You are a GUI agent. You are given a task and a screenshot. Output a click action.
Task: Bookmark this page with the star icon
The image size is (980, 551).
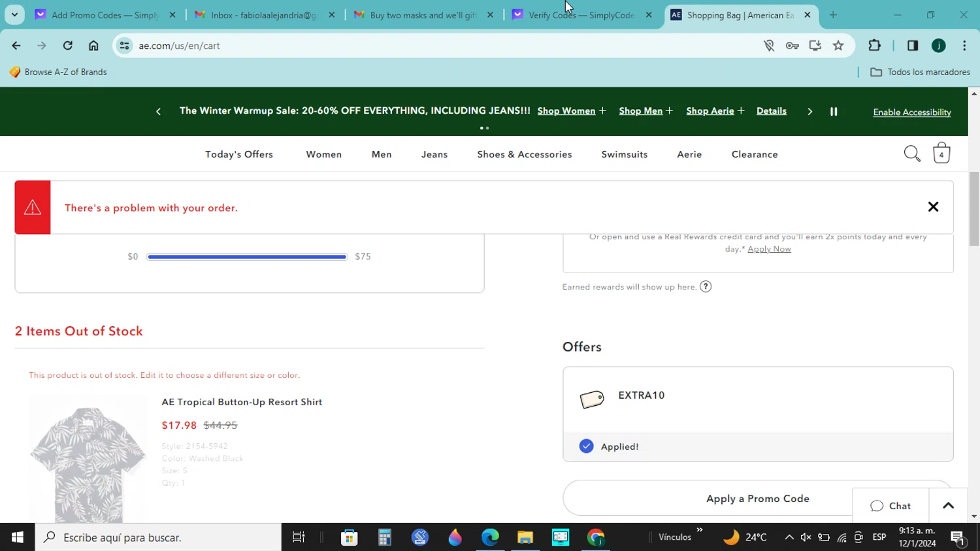click(838, 46)
